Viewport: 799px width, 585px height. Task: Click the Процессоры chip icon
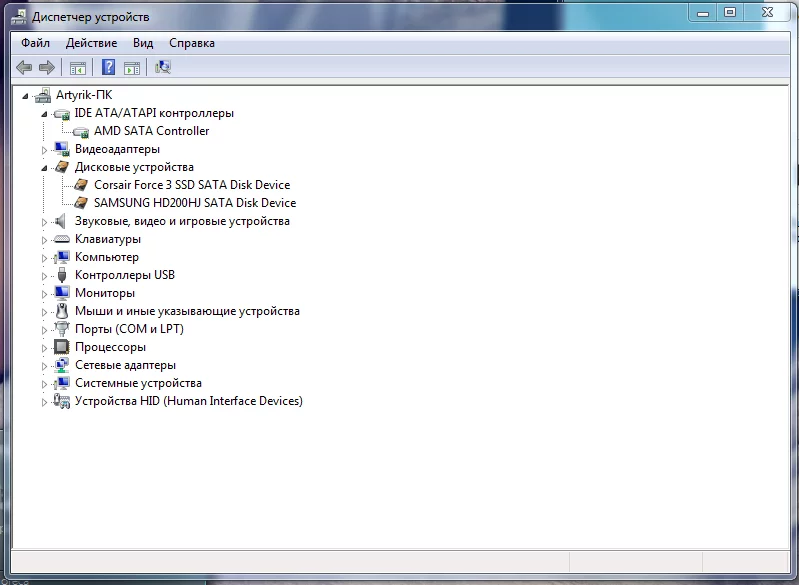click(62, 347)
